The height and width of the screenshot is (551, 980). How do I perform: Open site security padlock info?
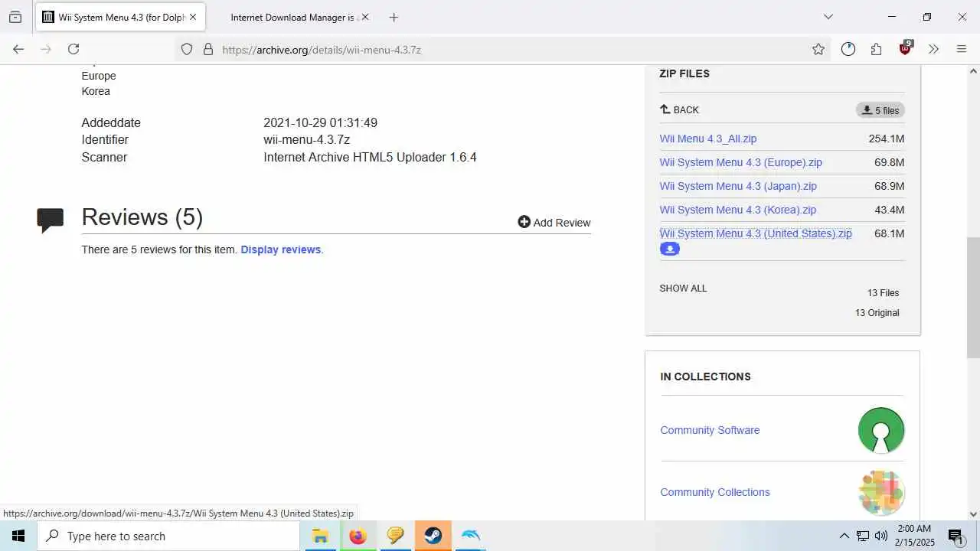(207, 49)
